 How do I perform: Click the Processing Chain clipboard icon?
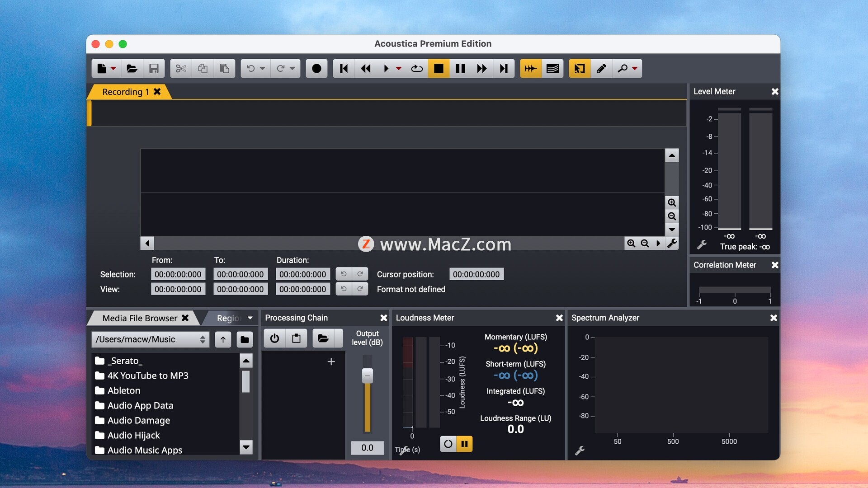click(x=296, y=338)
